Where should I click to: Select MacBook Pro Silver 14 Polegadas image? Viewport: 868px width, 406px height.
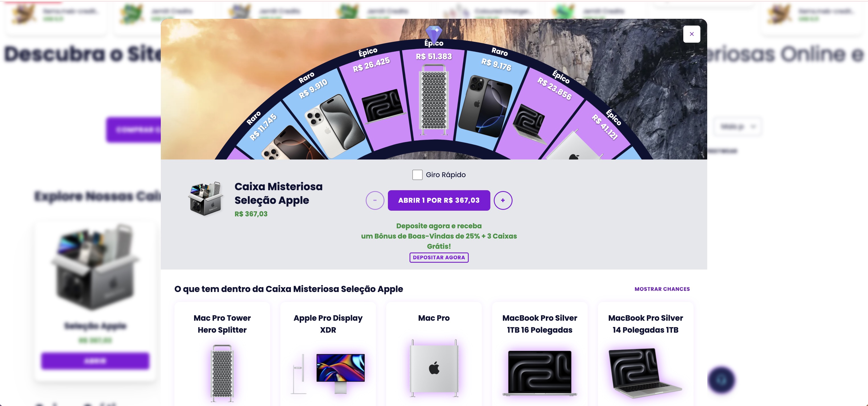[645, 373]
